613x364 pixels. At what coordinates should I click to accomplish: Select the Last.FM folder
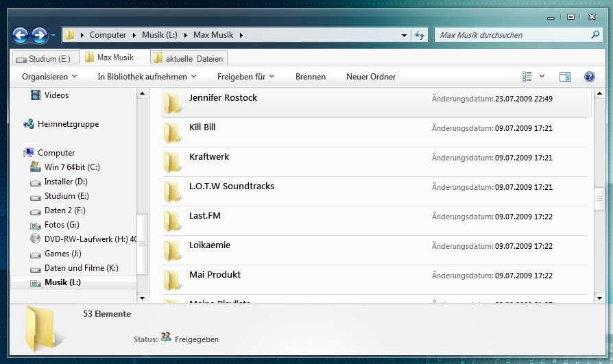click(375, 221)
